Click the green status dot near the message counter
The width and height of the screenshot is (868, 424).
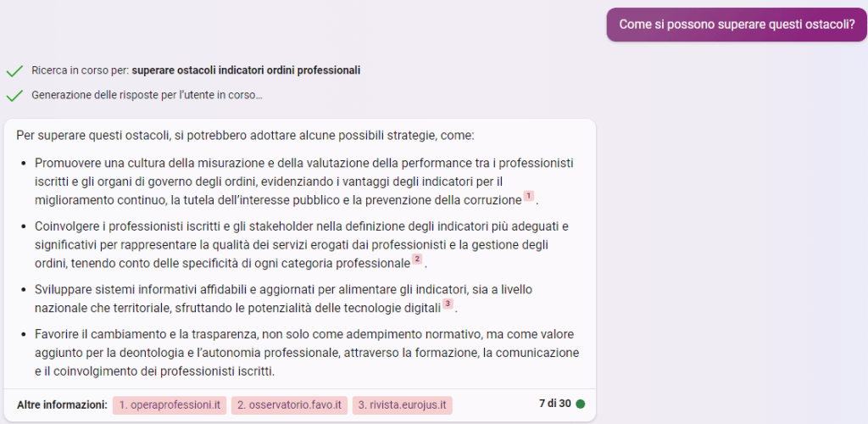click(581, 404)
